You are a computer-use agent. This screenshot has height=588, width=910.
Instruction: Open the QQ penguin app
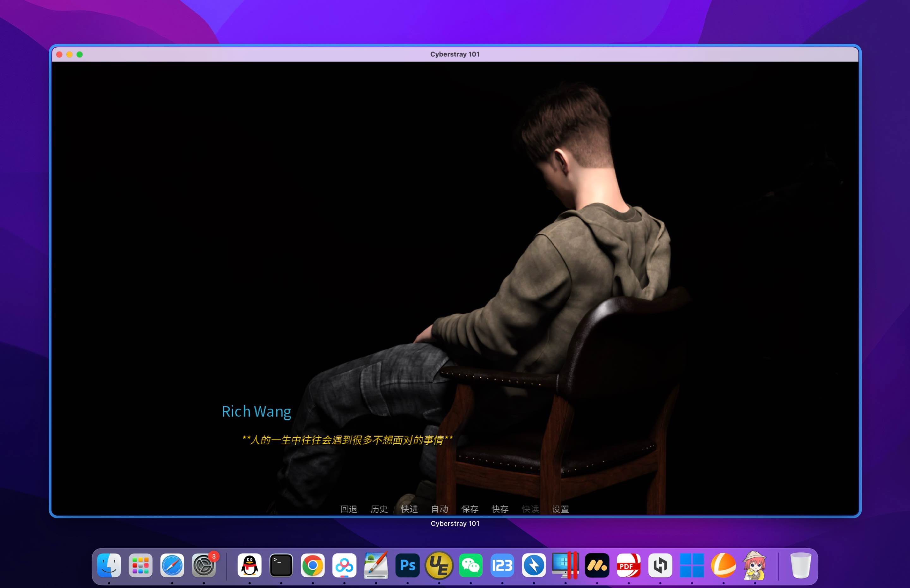[x=250, y=565]
